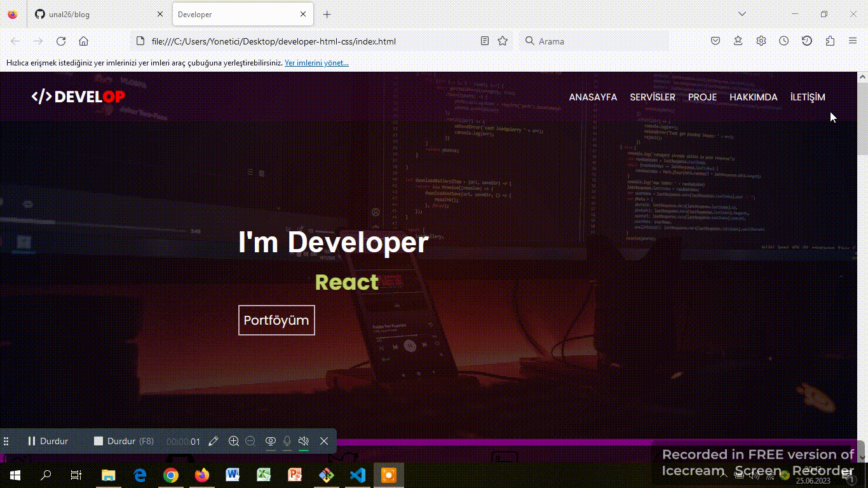Toggle reader view in the address bar

coord(485,41)
